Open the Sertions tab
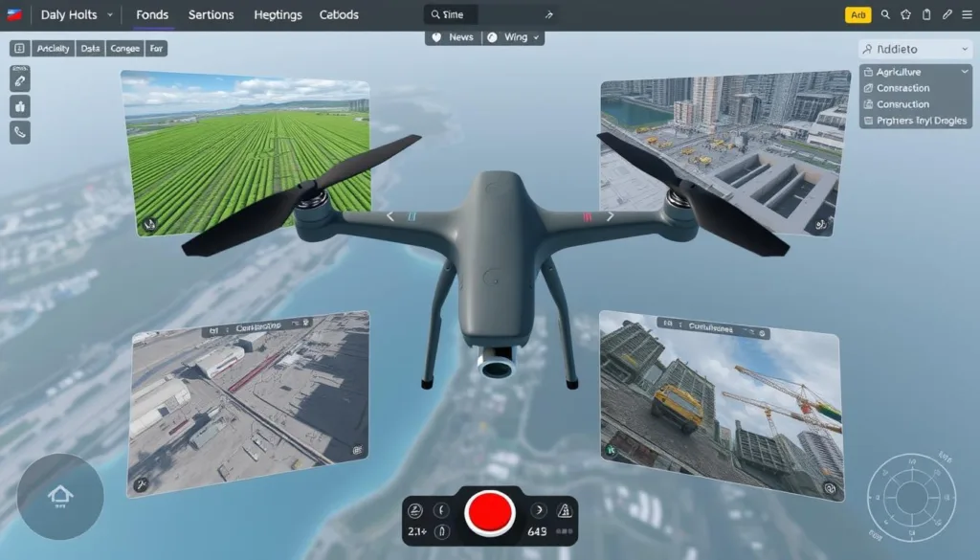 tap(211, 14)
